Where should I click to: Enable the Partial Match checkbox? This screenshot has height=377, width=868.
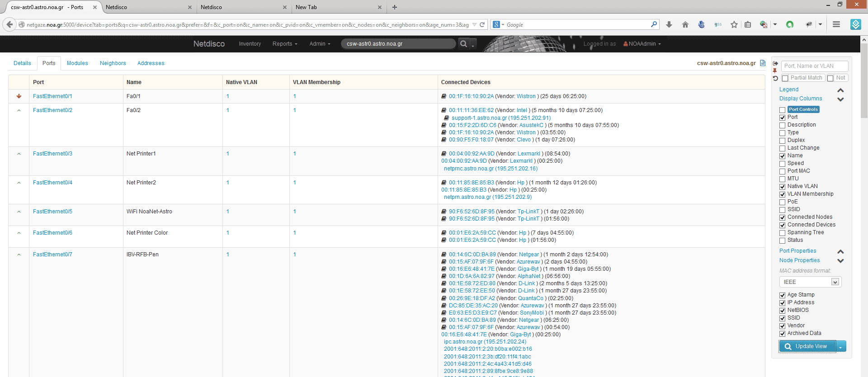785,78
